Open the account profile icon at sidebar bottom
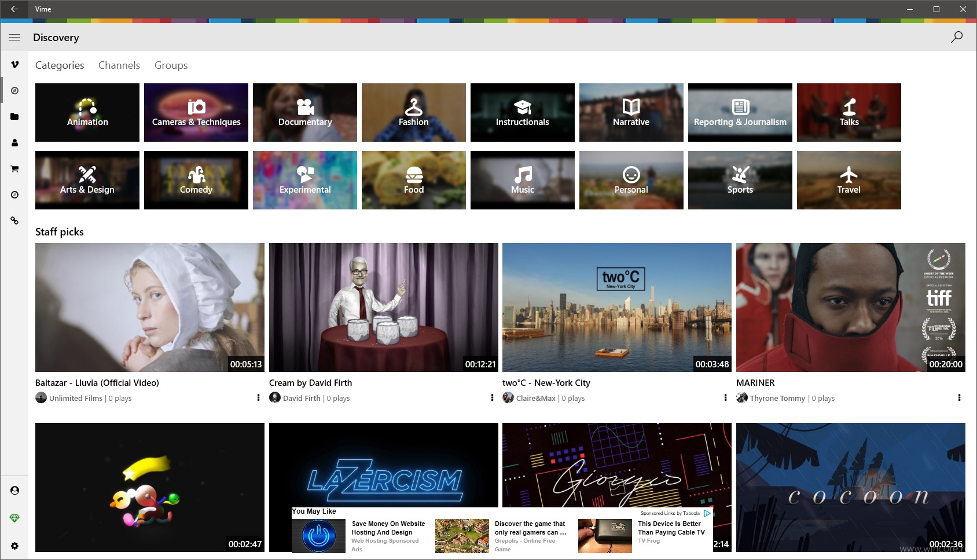This screenshot has width=977, height=560. coord(14,491)
